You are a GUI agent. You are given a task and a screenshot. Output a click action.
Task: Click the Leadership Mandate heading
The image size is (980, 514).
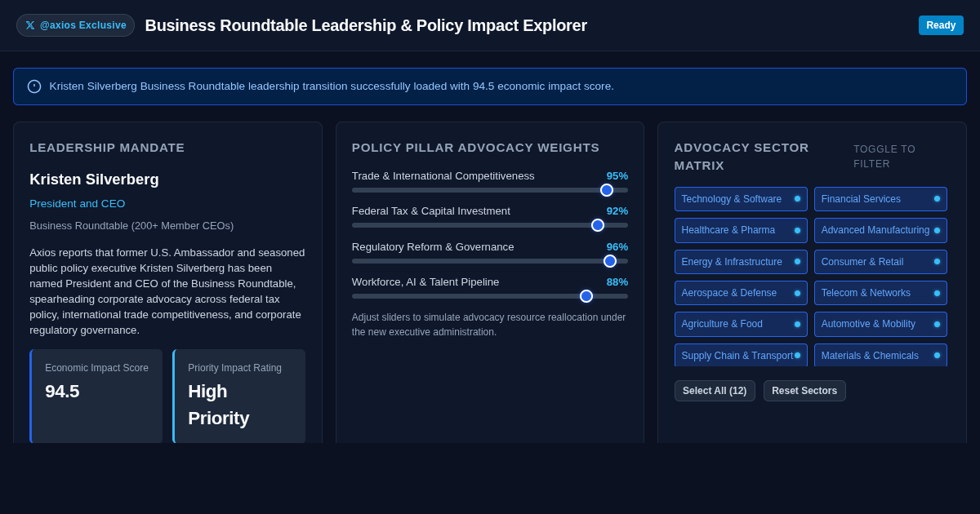[107, 148]
